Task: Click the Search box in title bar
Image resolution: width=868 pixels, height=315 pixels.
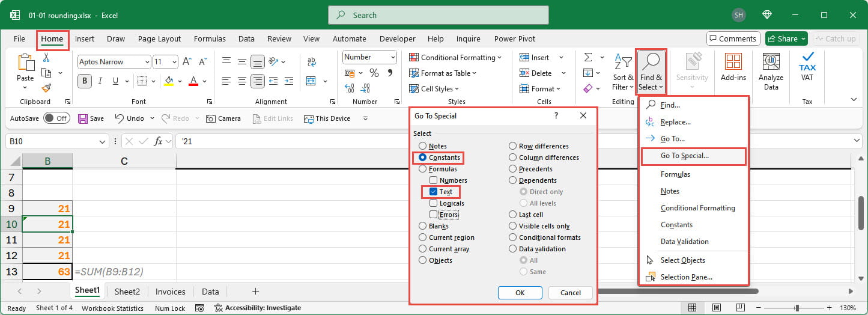Action: click(438, 15)
